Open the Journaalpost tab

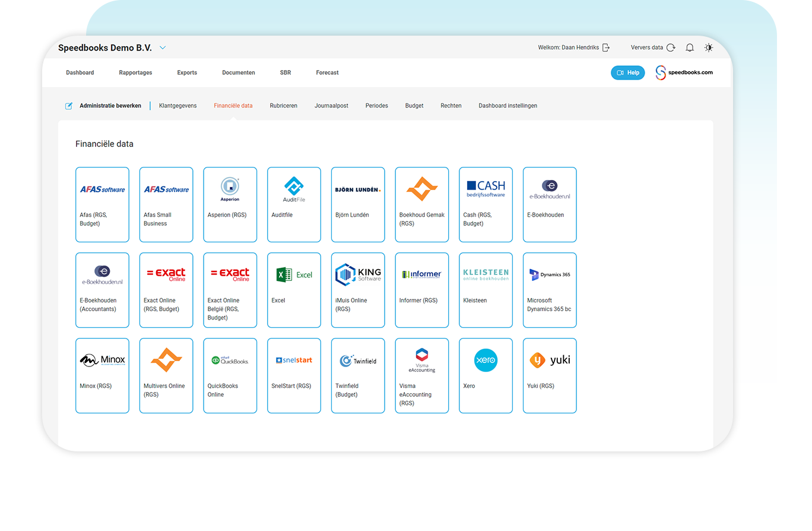coord(331,106)
